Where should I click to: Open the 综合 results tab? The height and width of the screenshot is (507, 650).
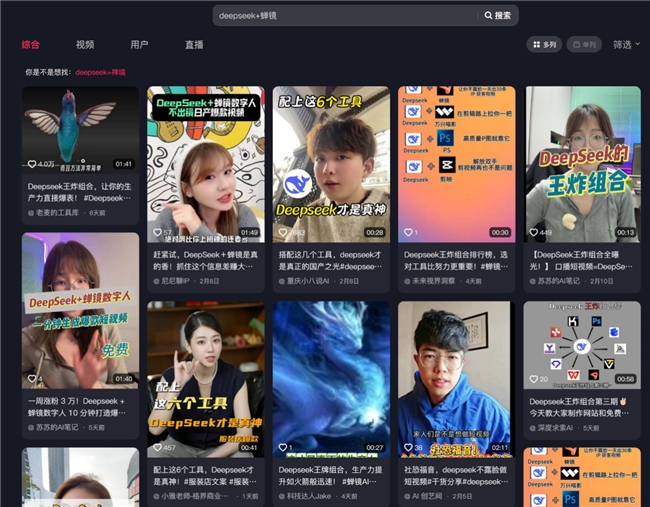coord(31,45)
